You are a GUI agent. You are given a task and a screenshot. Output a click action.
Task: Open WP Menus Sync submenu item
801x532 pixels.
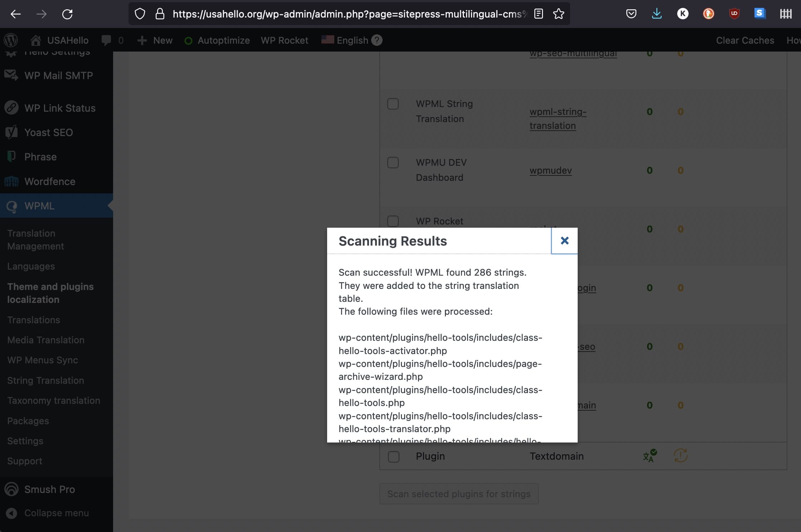point(43,360)
